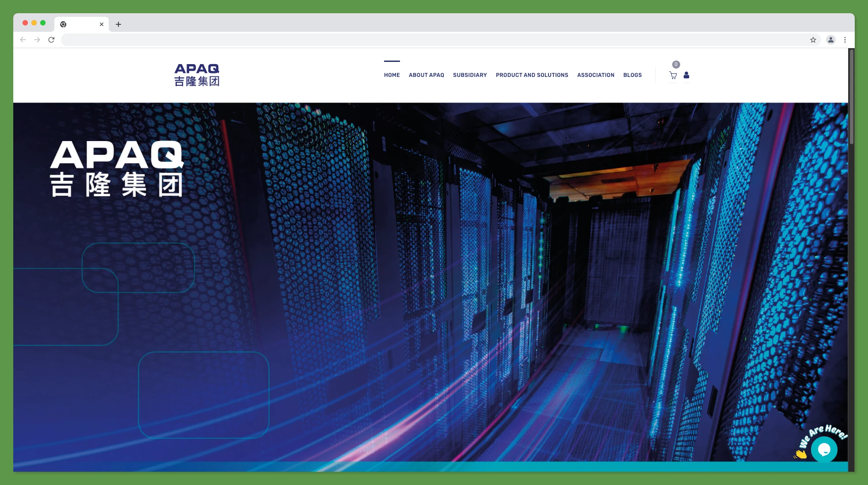Open the Chrome three-dot menu
Image resolution: width=868 pixels, height=485 pixels.
(x=845, y=40)
